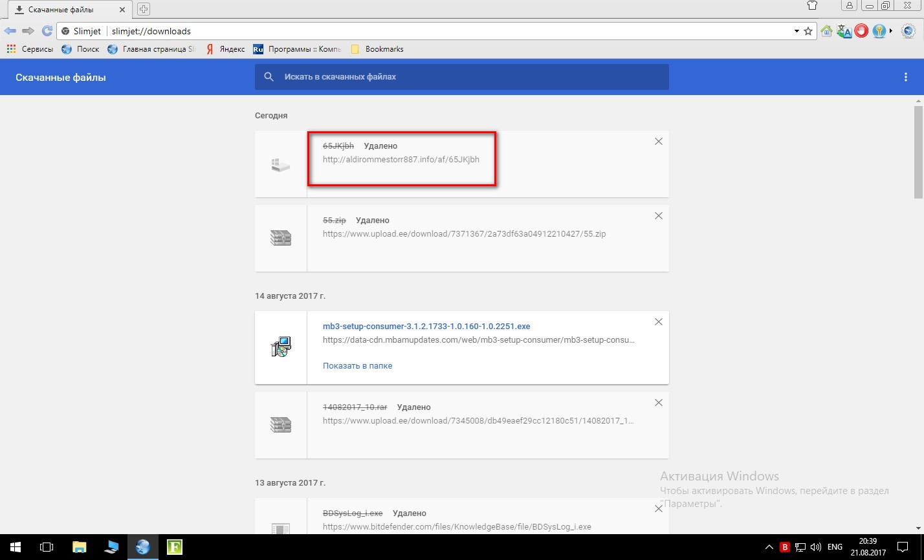The image size is (924, 560).
Task: Open the Поиск bookmark
Action: click(x=80, y=49)
